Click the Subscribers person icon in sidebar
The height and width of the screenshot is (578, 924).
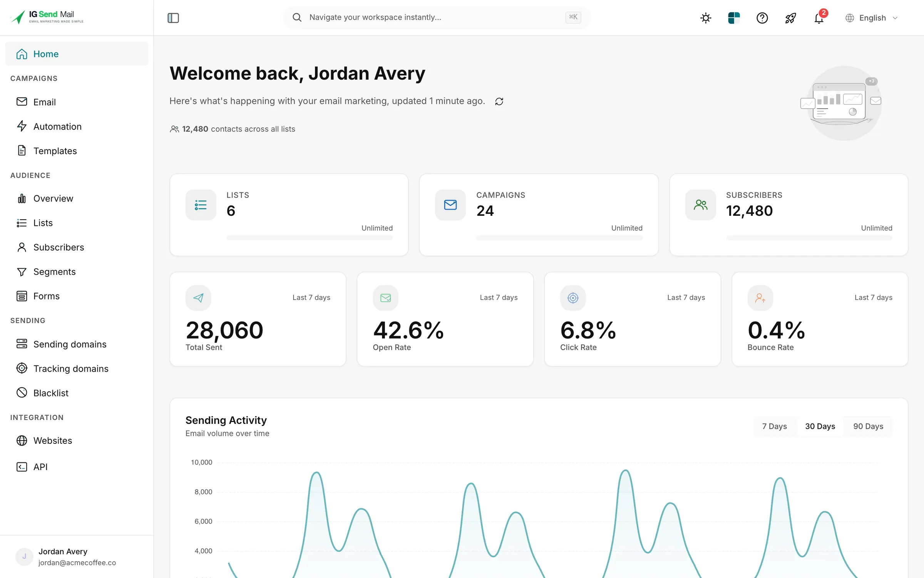click(x=22, y=247)
